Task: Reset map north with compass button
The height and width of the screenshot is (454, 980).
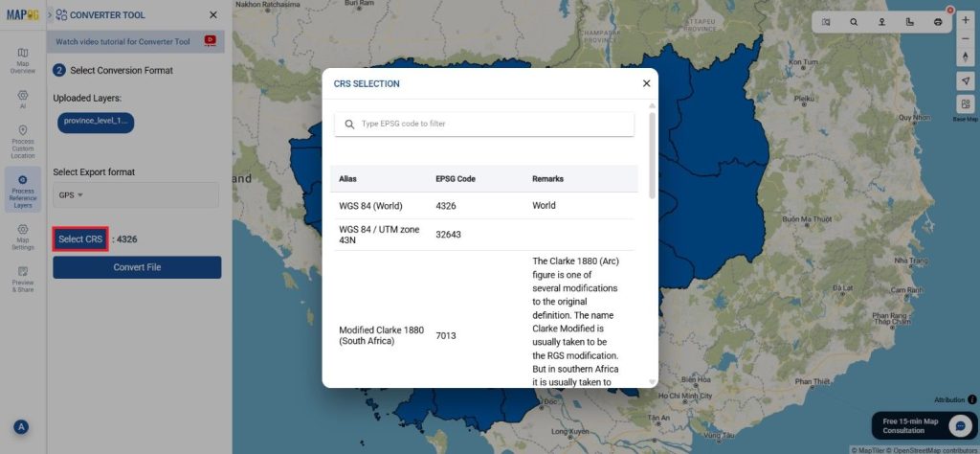Action: click(966, 57)
